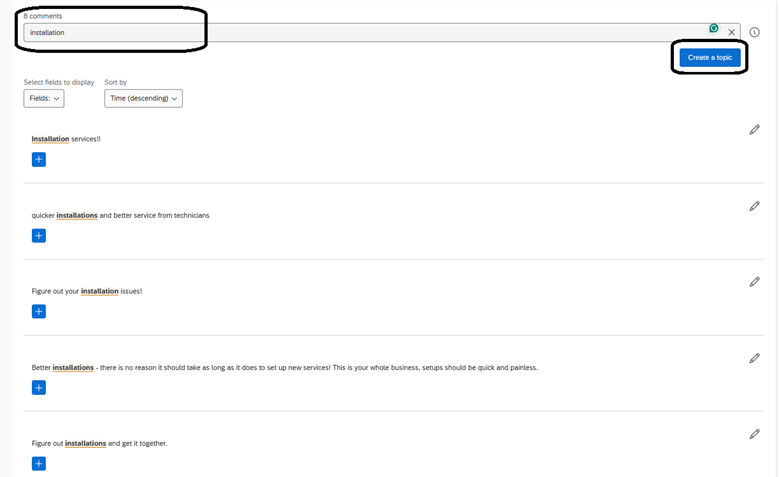The height and width of the screenshot is (477, 779).
Task: Click the "Sort by" label
Action: point(116,82)
